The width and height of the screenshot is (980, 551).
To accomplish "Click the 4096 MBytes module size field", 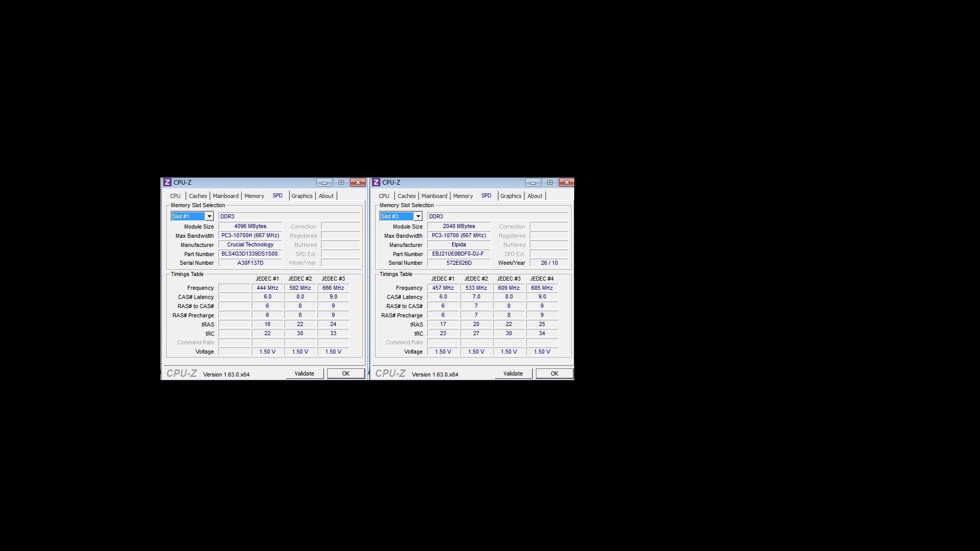I will pos(250,226).
